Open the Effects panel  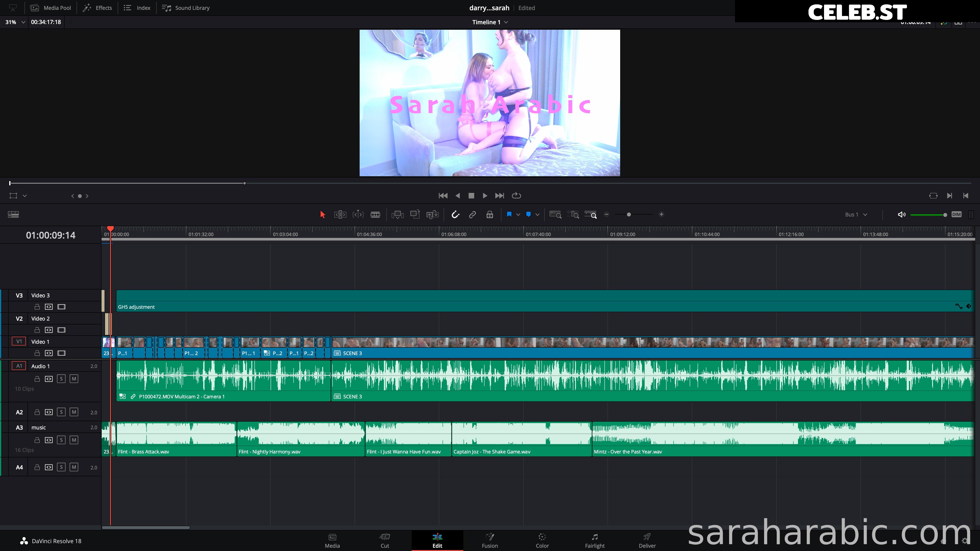coord(98,8)
